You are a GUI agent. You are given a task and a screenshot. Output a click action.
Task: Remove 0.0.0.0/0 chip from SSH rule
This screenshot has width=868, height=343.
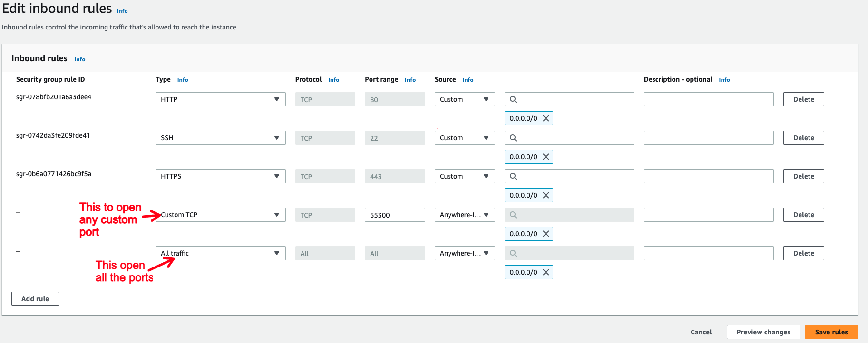click(546, 157)
